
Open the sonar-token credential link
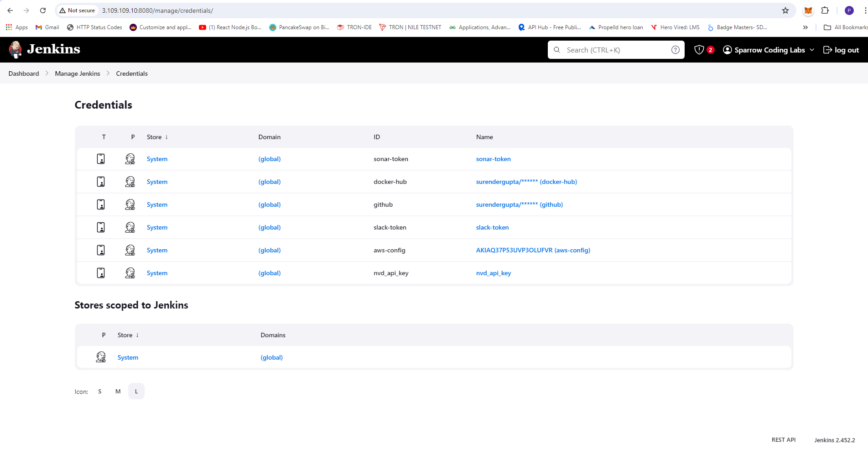493,159
